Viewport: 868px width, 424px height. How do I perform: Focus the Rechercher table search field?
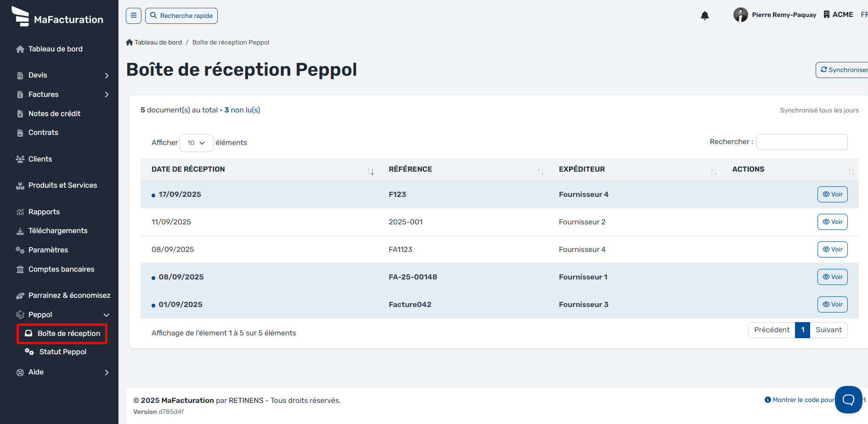[x=801, y=142]
